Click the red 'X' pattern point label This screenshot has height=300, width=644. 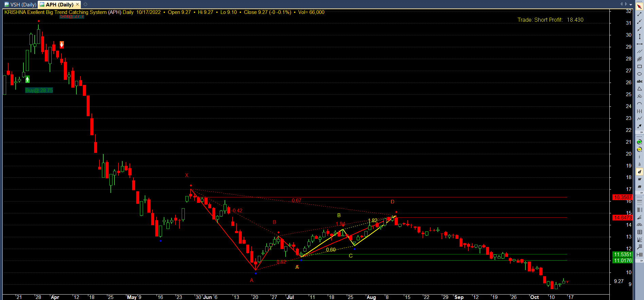coord(186,175)
